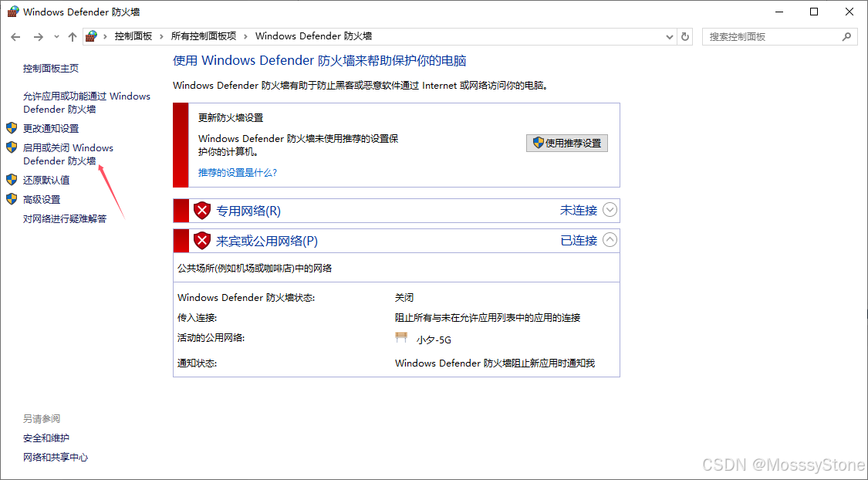
Task: Select 控制面板 breadcrumb
Action: point(133,36)
